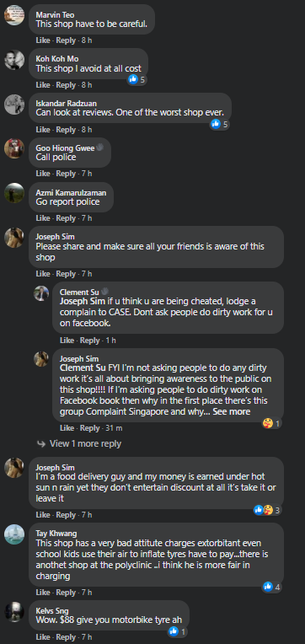
Task: Reply to Clement Su's comment
Action: (90, 340)
